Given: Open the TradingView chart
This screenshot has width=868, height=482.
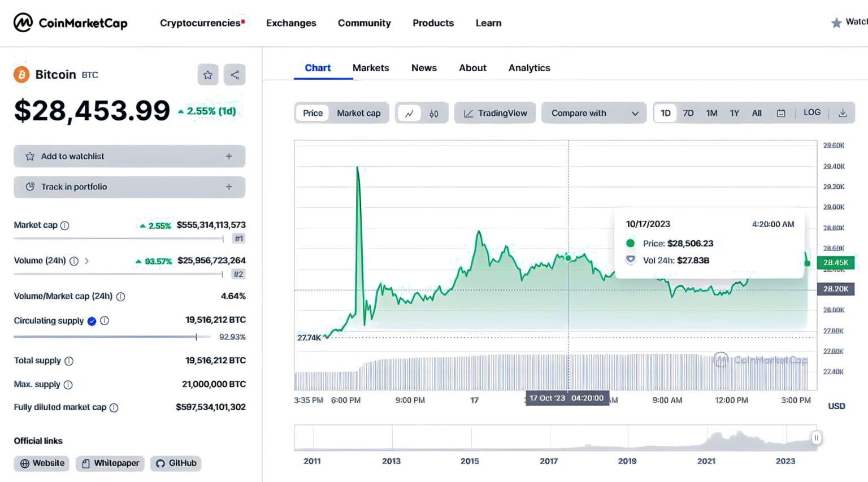Looking at the screenshot, I should [x=495, y=113].
